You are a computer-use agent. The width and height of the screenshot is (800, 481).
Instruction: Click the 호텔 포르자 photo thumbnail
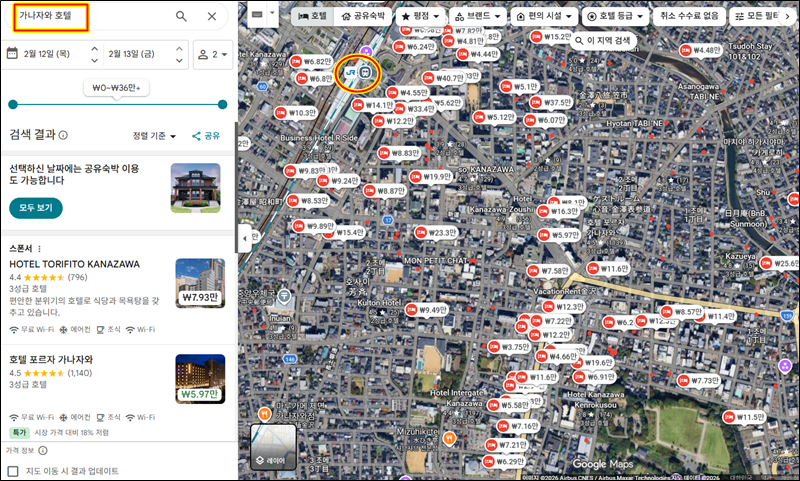[x=200, y=379]
